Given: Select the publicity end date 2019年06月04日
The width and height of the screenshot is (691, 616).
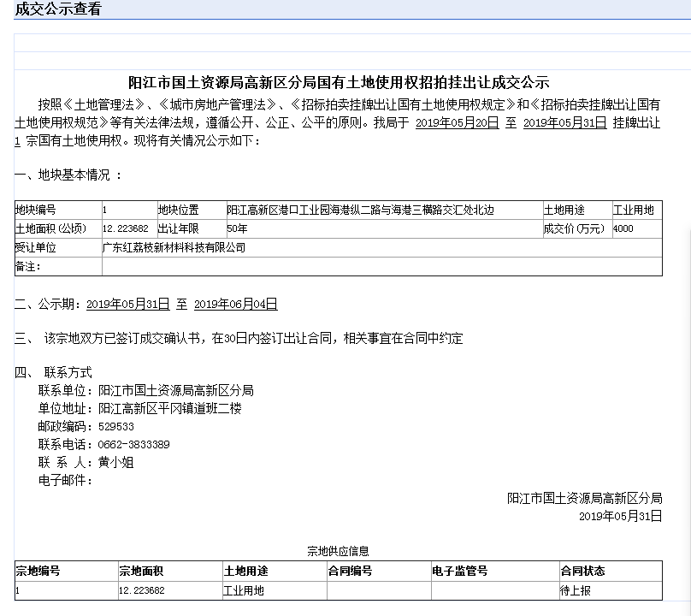Looking at the screenshot, I should tap(236, 304).
